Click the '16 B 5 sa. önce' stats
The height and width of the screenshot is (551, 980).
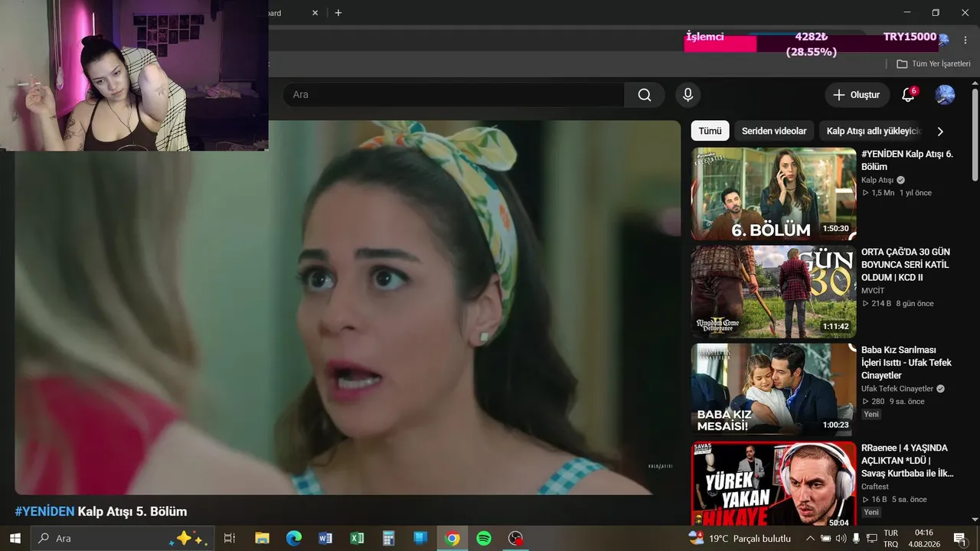(x=894, y=499)
